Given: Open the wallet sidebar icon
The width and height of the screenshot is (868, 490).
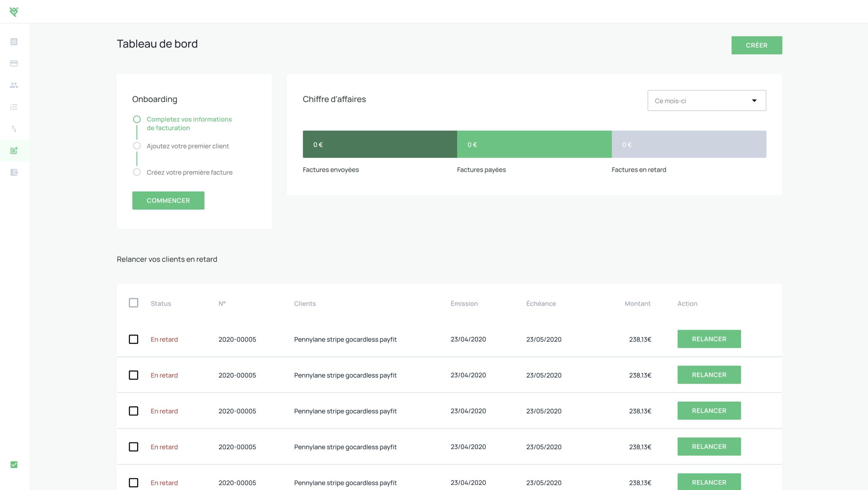Looking at the screenshot, I should tap(14, 172).
